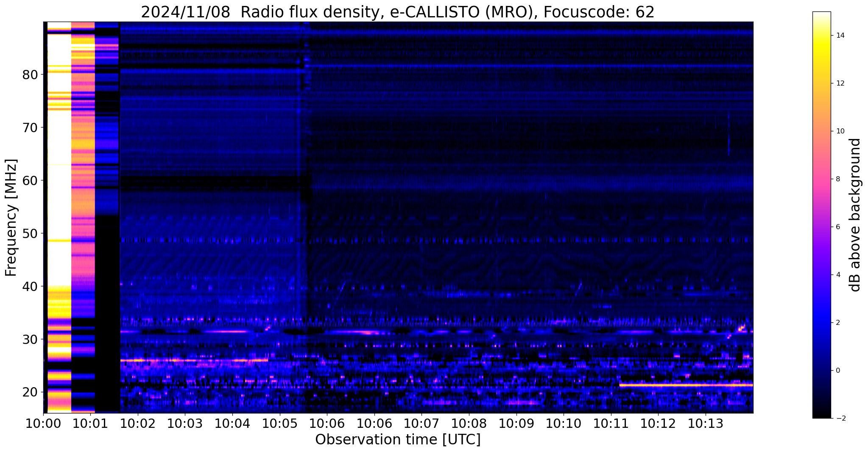868x452 pixels.
Task: Click the 10:04 time tick label
Action: click(232, 423)
